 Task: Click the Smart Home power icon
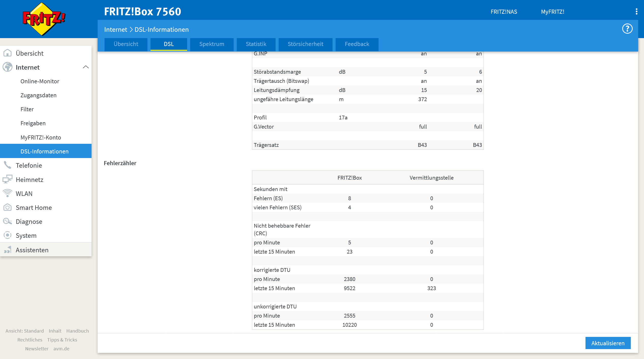point(8,207)
